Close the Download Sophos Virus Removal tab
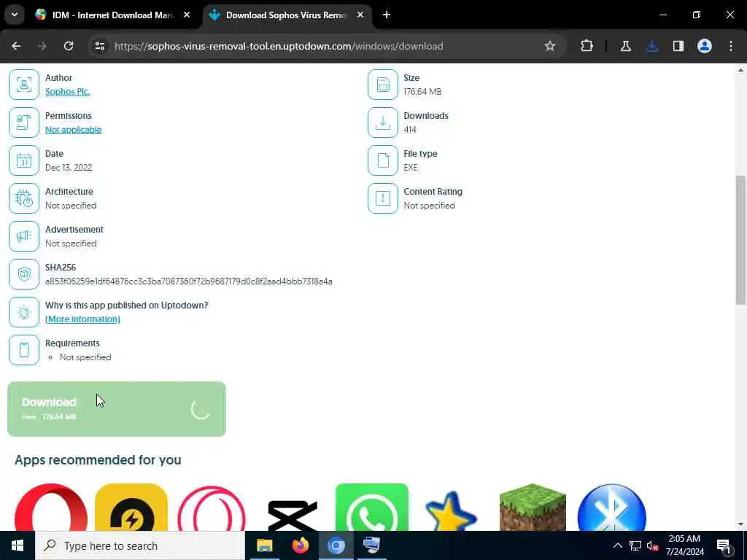This screenshot has width=747, height=560. pos(360,15)
